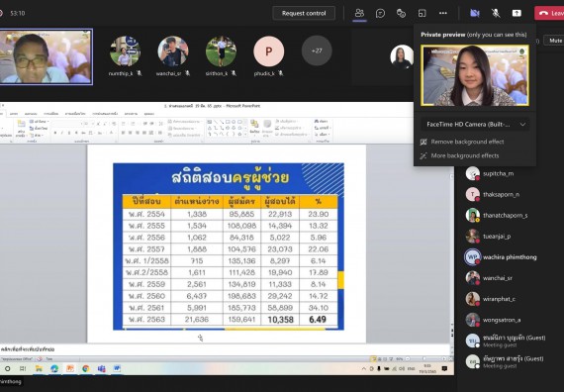Click the Bold button in PowerPoint ribbon

pyautogui.click(x=55, y=133)
